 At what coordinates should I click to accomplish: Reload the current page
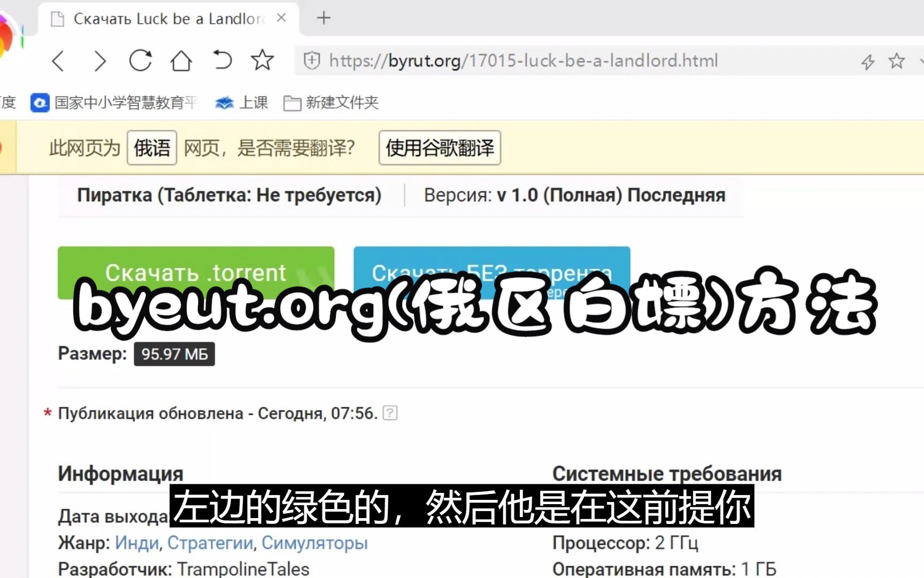pos(141,60)
